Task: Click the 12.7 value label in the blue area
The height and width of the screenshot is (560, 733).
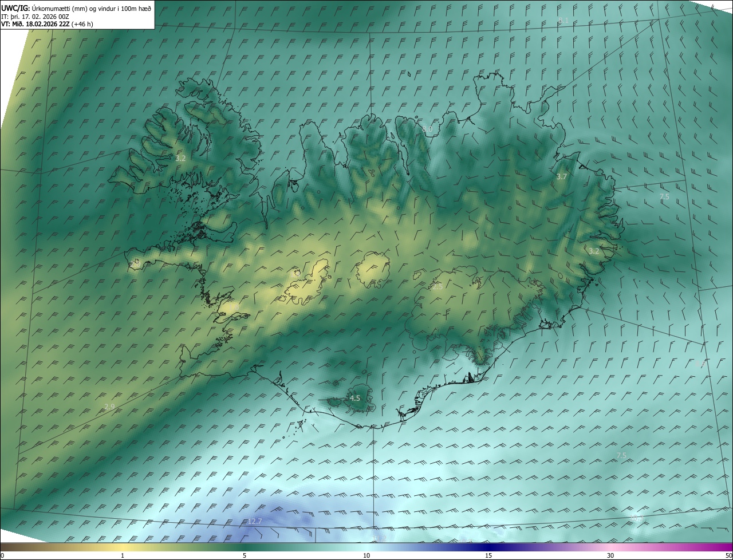Action: click(x=255, y=521)
